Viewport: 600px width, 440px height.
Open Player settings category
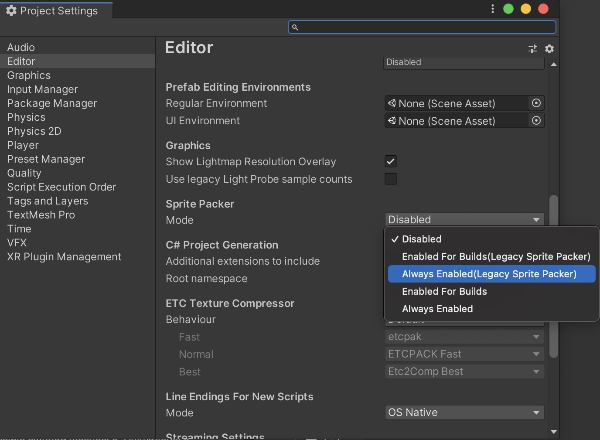click(x=77, y=145)
